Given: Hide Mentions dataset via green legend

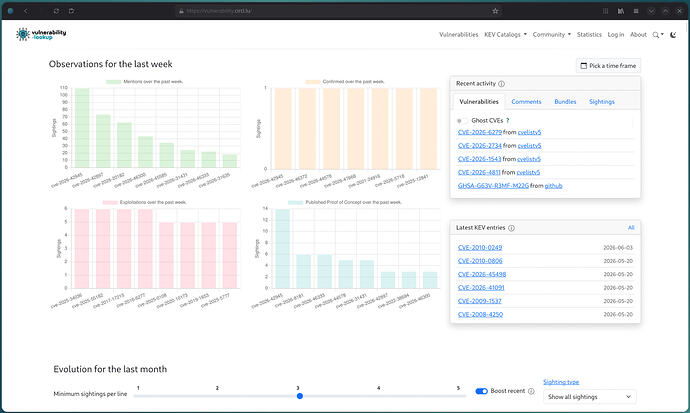Looking at the screenshot, I should click(113, 82).
